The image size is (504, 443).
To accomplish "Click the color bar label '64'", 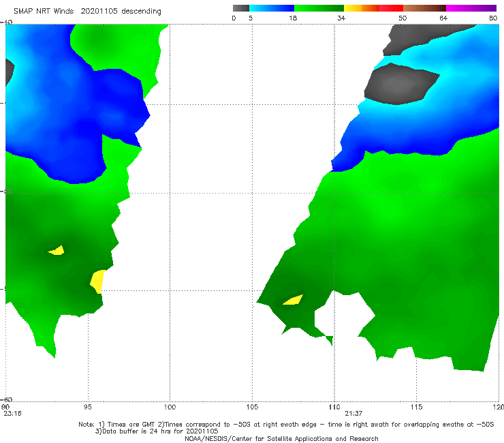I will click(x=443, y=18).
